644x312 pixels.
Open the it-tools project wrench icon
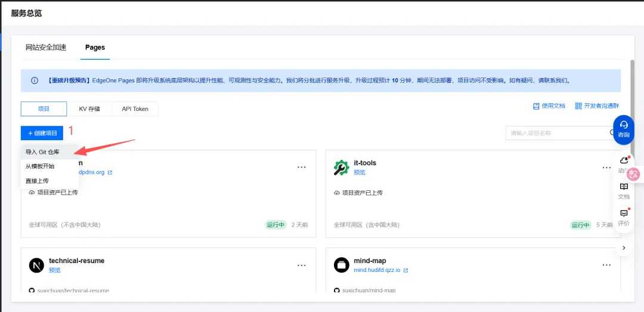341,168
